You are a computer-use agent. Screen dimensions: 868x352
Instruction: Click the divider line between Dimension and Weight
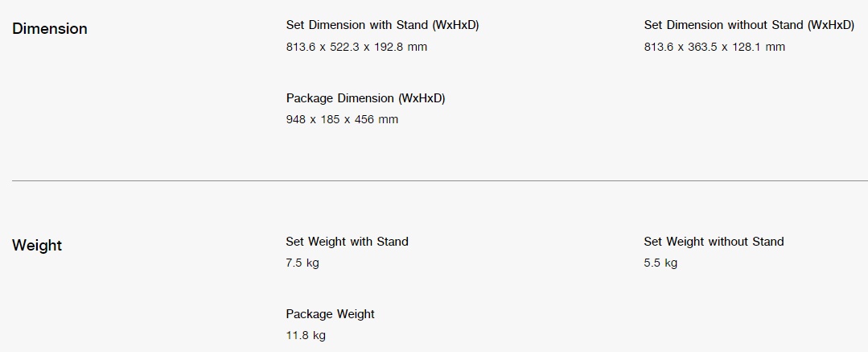pyautogui.click(x=440, y=180)
